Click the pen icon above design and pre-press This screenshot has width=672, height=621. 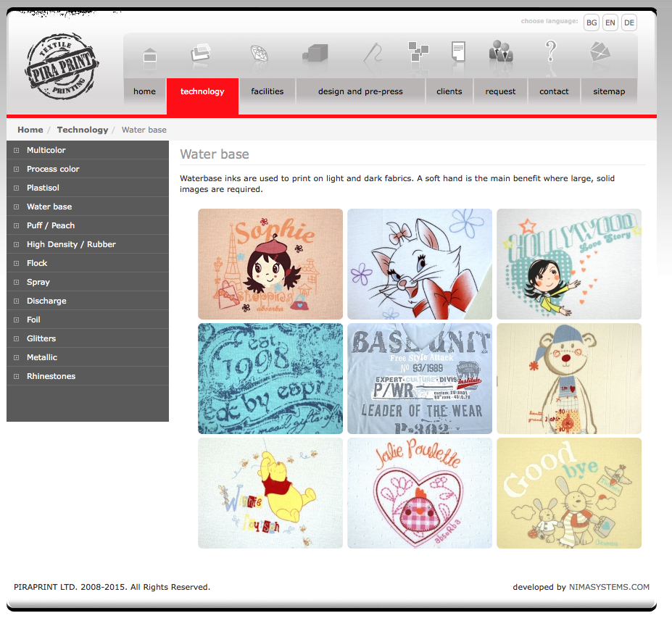pos(372,54)
